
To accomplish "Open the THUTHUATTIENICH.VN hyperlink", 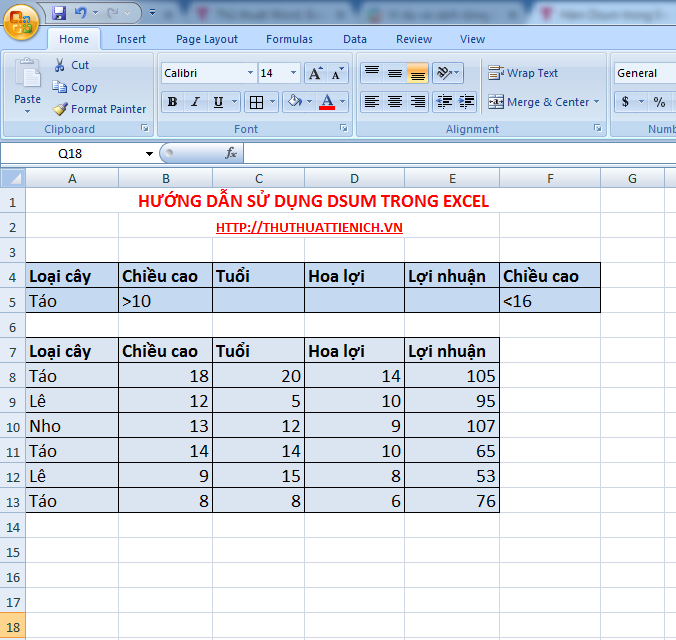I will point(309,227).
